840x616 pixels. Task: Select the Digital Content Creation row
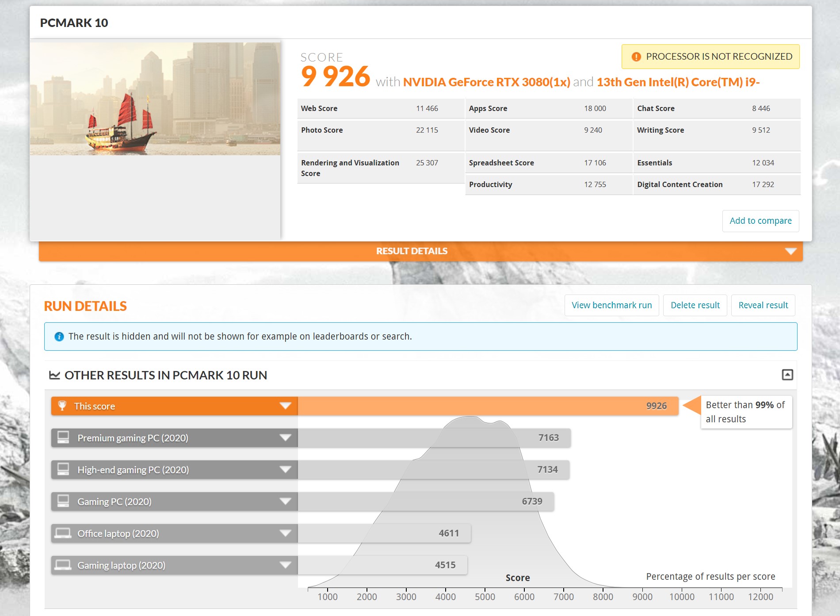[717, 184]
